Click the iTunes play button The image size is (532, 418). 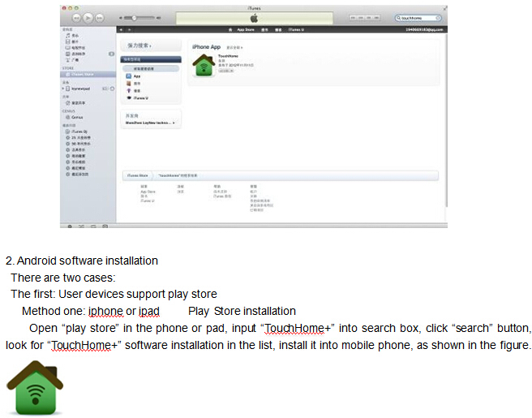point(88,18)
